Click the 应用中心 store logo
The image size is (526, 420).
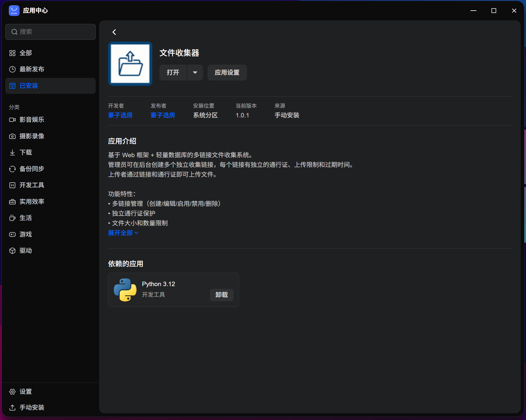click(14, 11)
